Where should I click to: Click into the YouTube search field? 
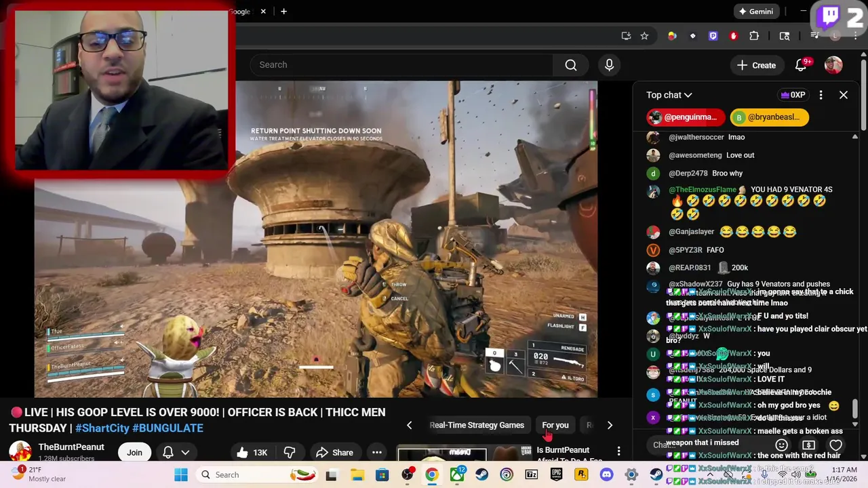pos(400,65)
